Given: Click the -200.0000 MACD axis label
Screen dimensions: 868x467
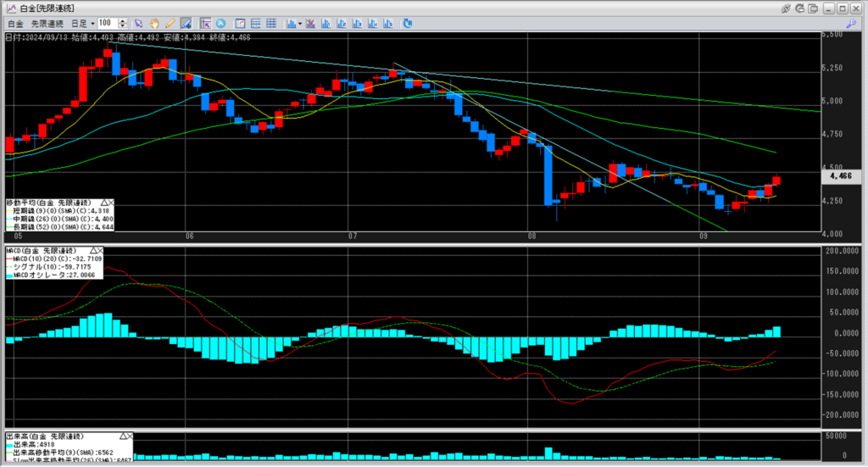Looking at the screenshot, I should [840, 415].
